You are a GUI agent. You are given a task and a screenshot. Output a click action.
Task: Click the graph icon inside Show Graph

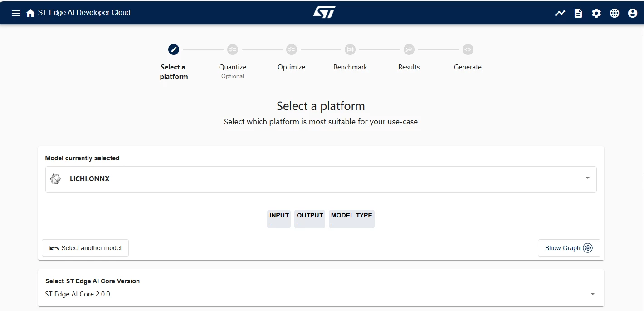pos(588,248)
